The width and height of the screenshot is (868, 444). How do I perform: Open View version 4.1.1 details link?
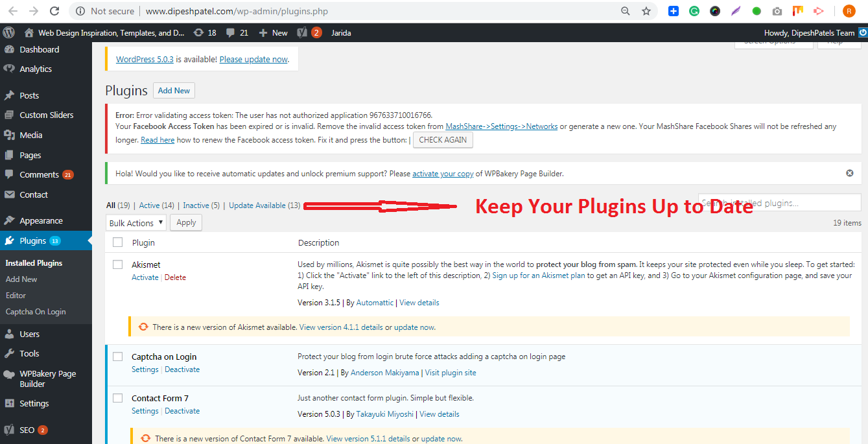[341, 327]
